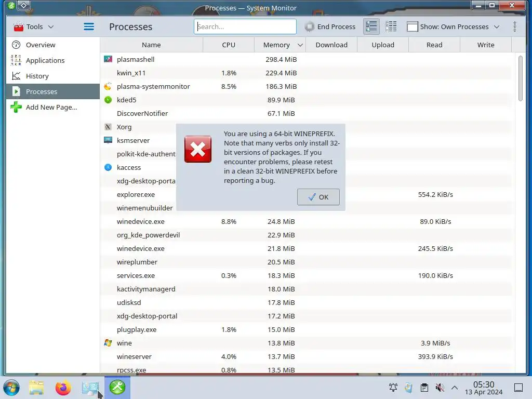Select the kaccess process icon
Viewport: 532px width, 399px height.
(x=108, y=167)
